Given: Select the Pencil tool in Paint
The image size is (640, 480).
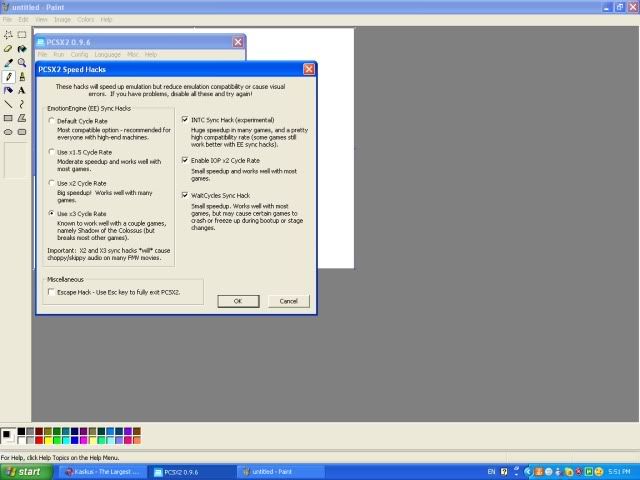Looking at the screenshot, I should click(8, 76).
